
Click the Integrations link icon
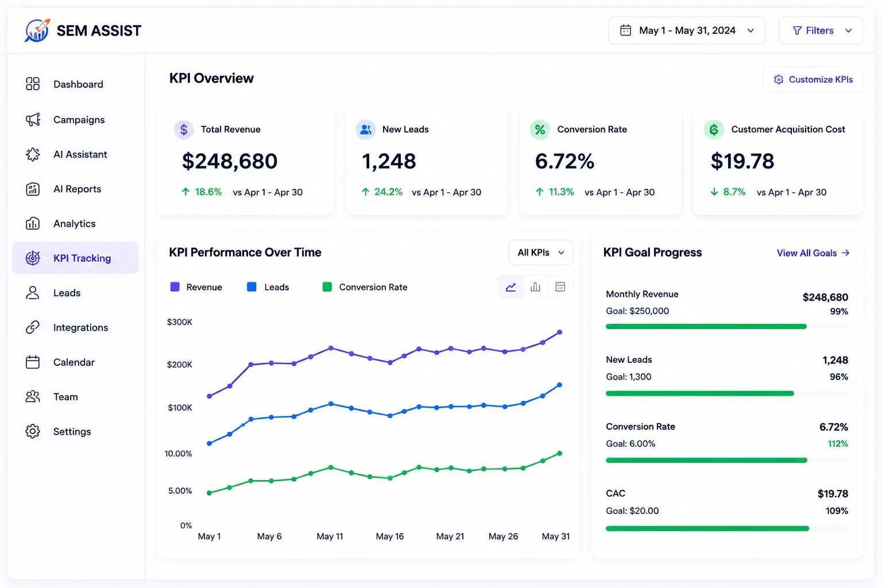point(33,327)
